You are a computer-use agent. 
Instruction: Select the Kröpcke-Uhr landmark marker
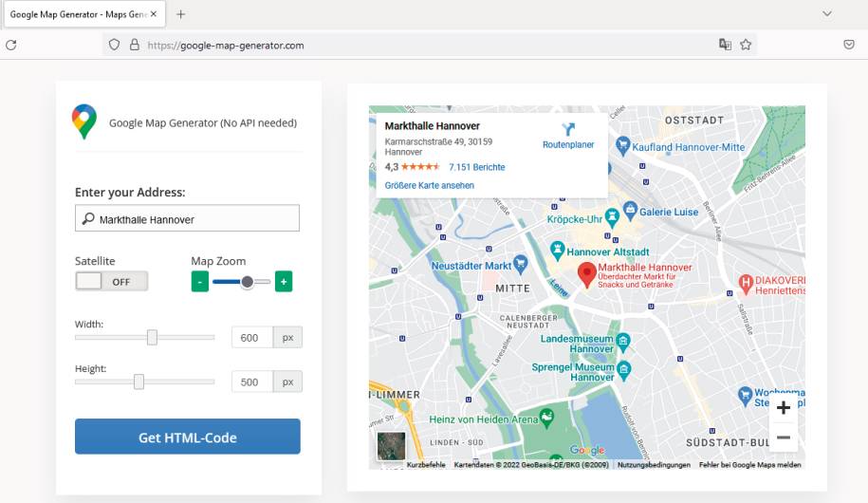(x=612, y=217)
